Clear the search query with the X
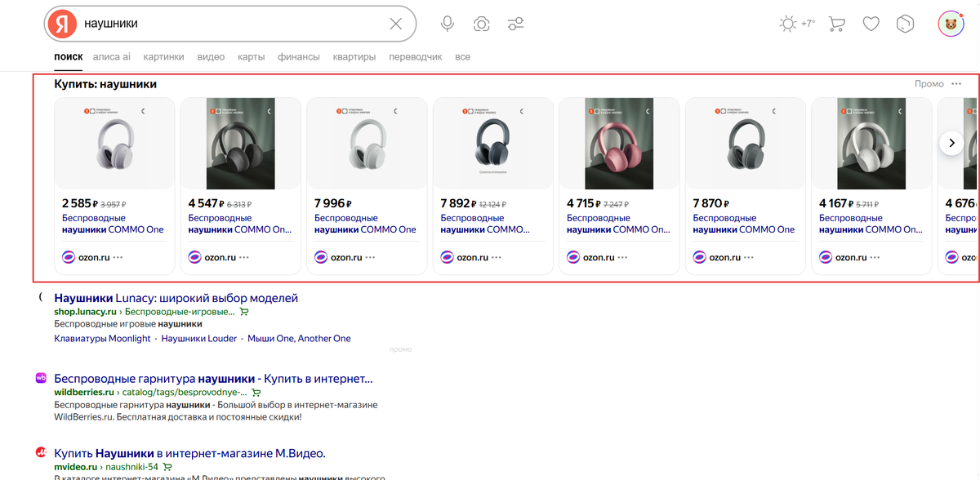The width and height of the screenshot is (980, 480). pyautogui.click(x=396, y=24)
